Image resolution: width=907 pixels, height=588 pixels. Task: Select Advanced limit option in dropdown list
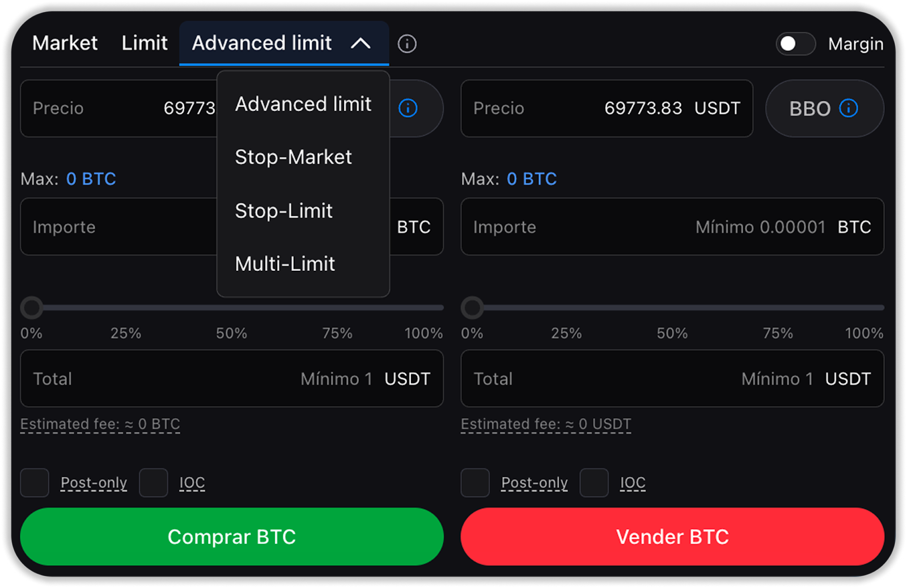click(303, 104)
